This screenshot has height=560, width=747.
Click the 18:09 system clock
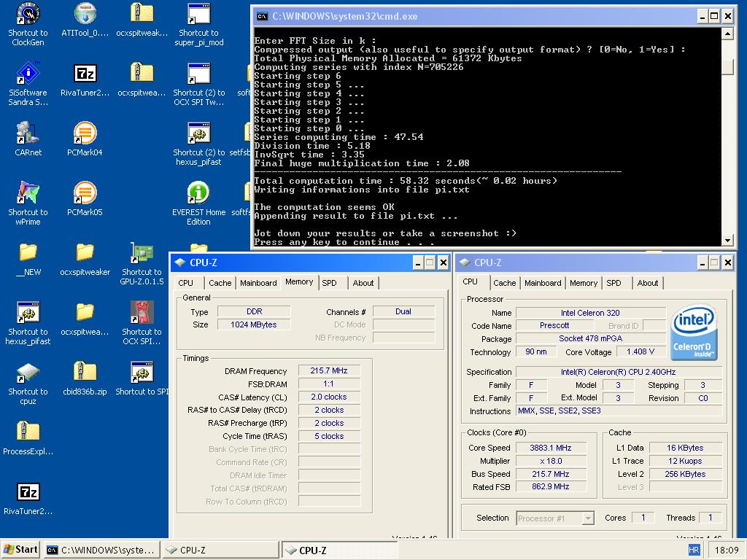[727, 550]
